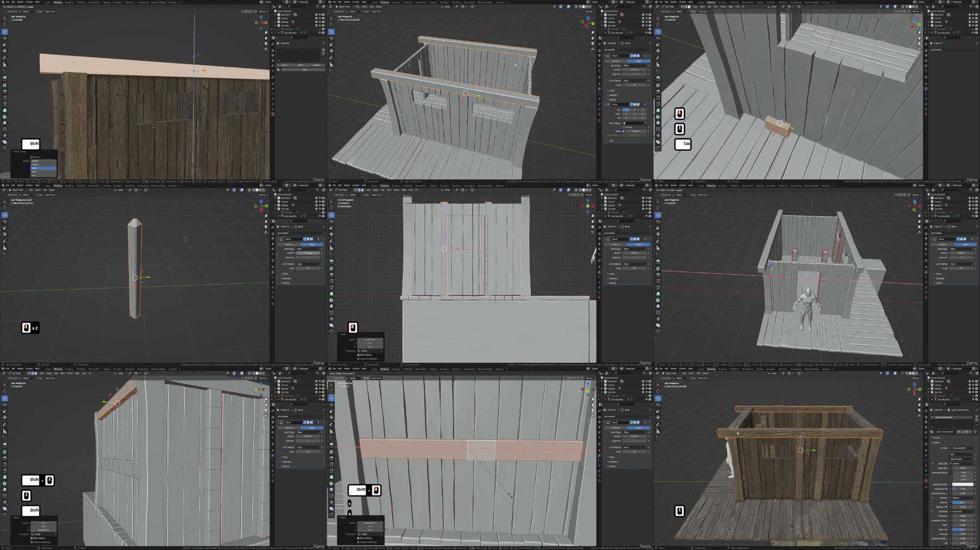
Task: Pick the Measure tool in the bottom-left frame
Action: (5, 431)
